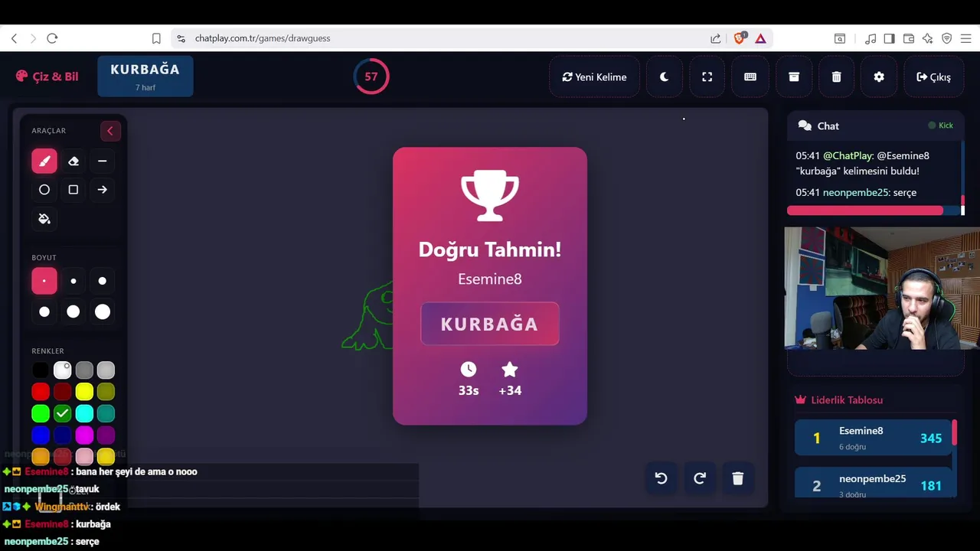The width and height of the screenshot is (980, 551).
Task: Click the star icon above +34
Action: pyautogui.click(x=510, y=370)
